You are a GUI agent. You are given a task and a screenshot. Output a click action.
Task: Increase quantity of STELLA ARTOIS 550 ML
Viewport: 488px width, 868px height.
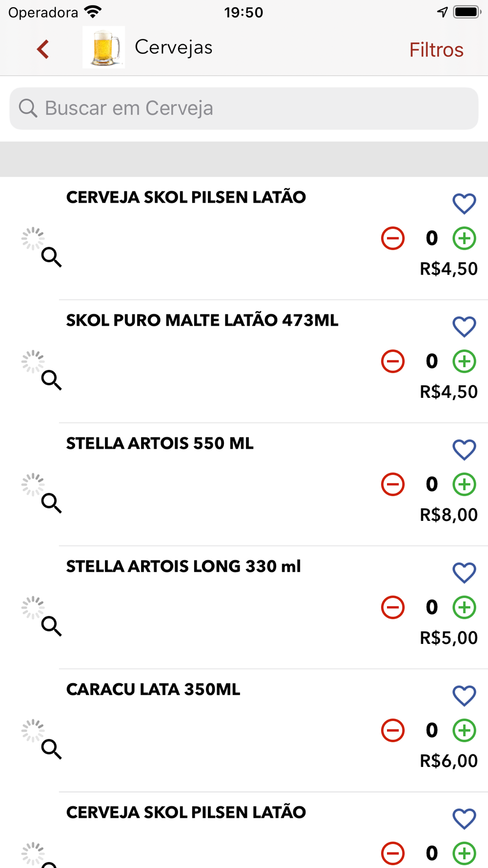464,484
